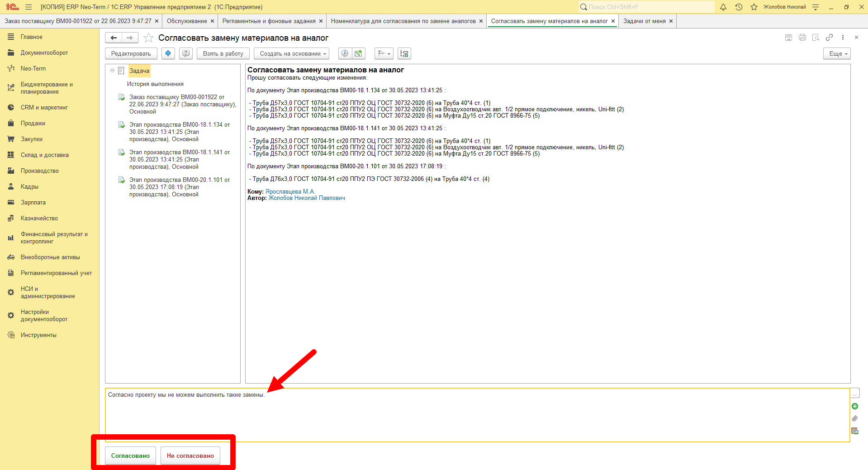Click the blue redirect arrow icon
This screenshot has width=868, height=470.
coord(168,53)
